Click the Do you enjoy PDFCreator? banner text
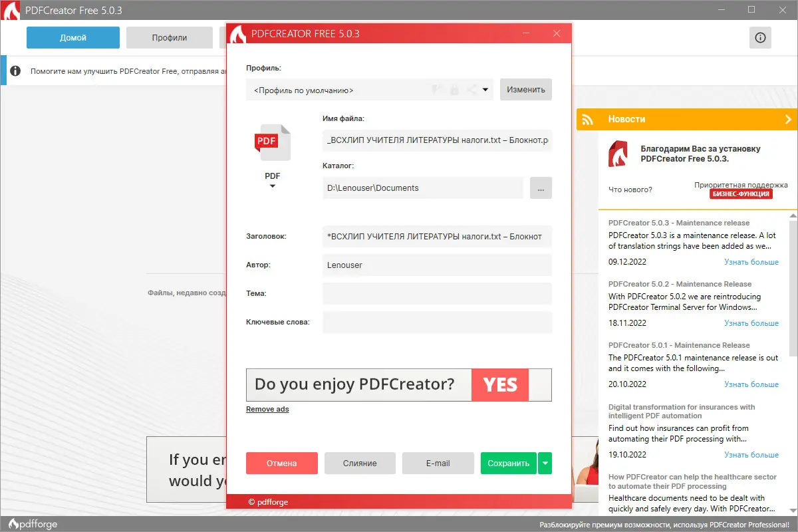This screenshot has width=798, height=532. (x=354, y=384)
